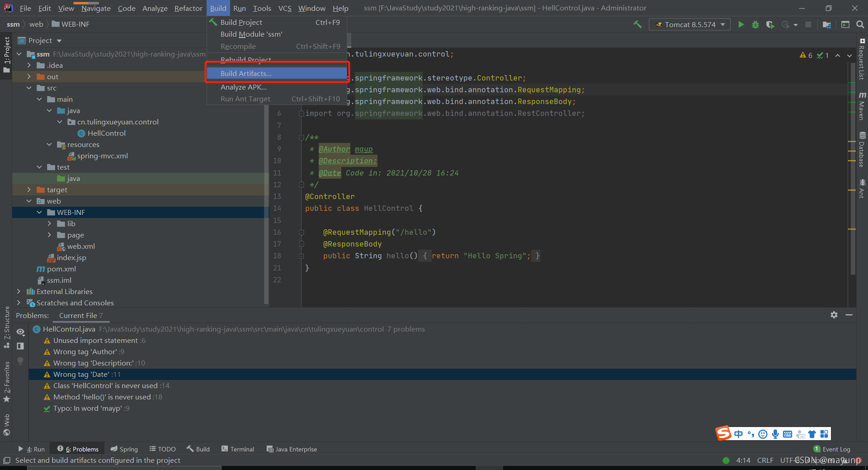The width and height of the screenshot is (868, 470).
Task: Open the Ant tool window
Action: pos(862,188)
